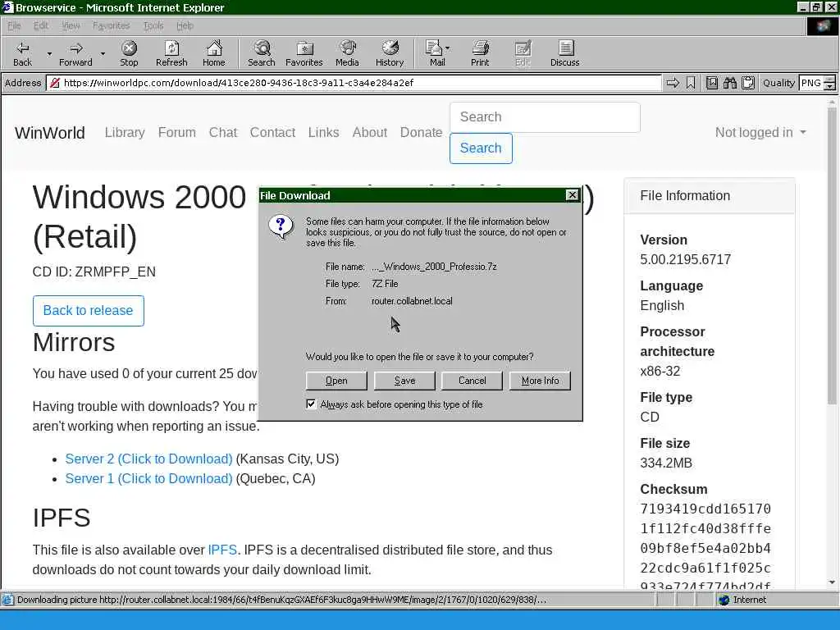Click the Save button in File Download
This screenshot has height=630, width=840.
(404, 381)
